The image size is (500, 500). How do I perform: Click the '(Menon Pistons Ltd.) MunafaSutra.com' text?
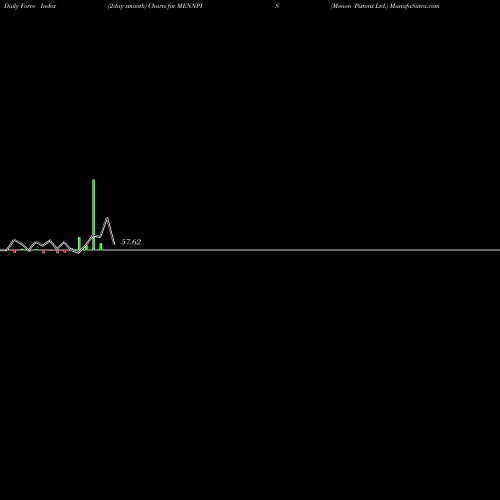coord(385,6)
